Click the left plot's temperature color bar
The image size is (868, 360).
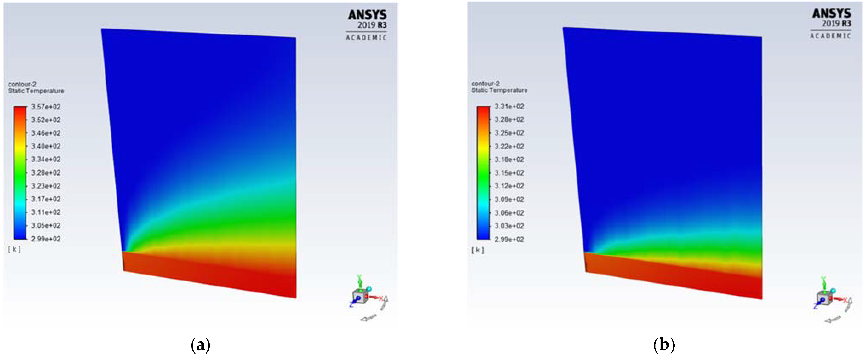(x=20, y=172)
